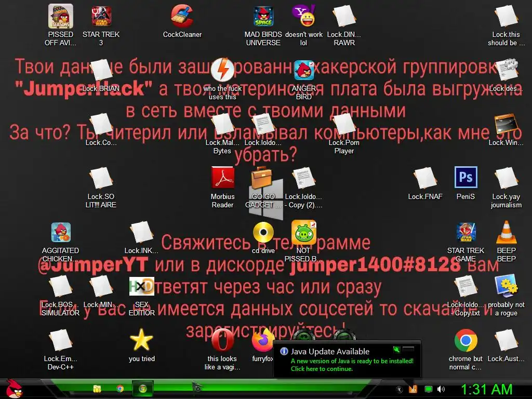Select the Lock.FNAF file icon

425,178
